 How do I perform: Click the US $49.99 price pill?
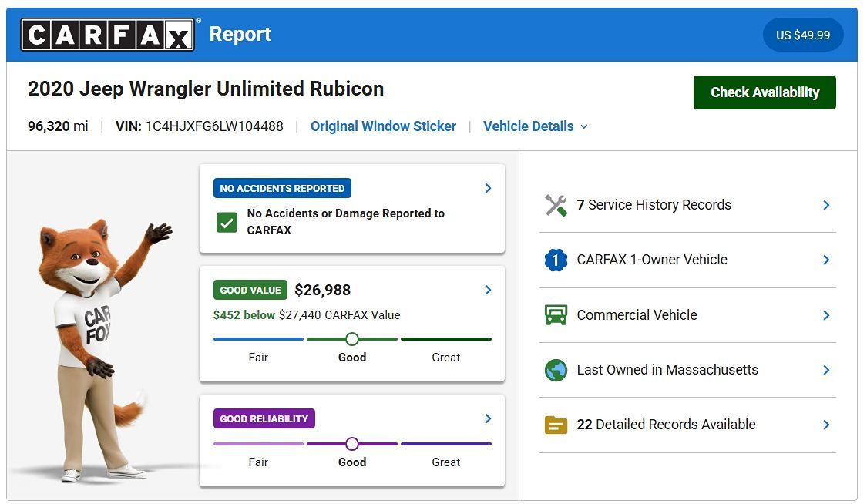tap(803, 35)
